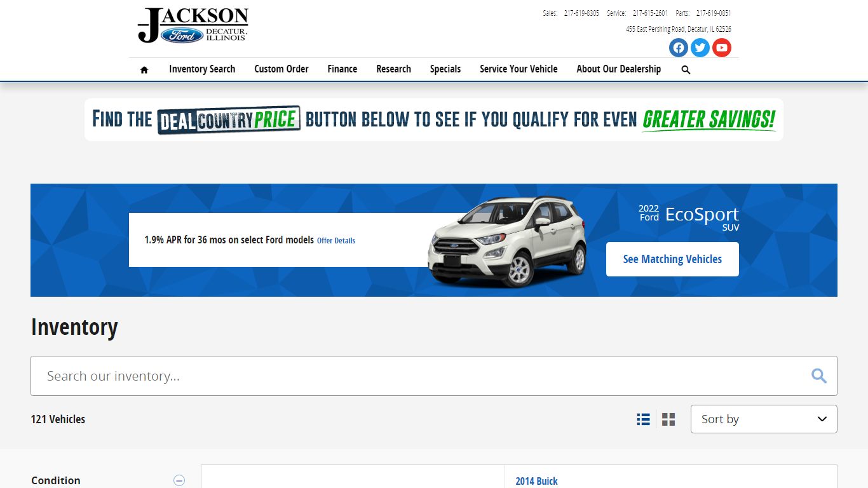Open dealership address 455 East Pershing Road
Image resolution: width=868 pixels, height=488 pixels.
(x=679, y=29)
